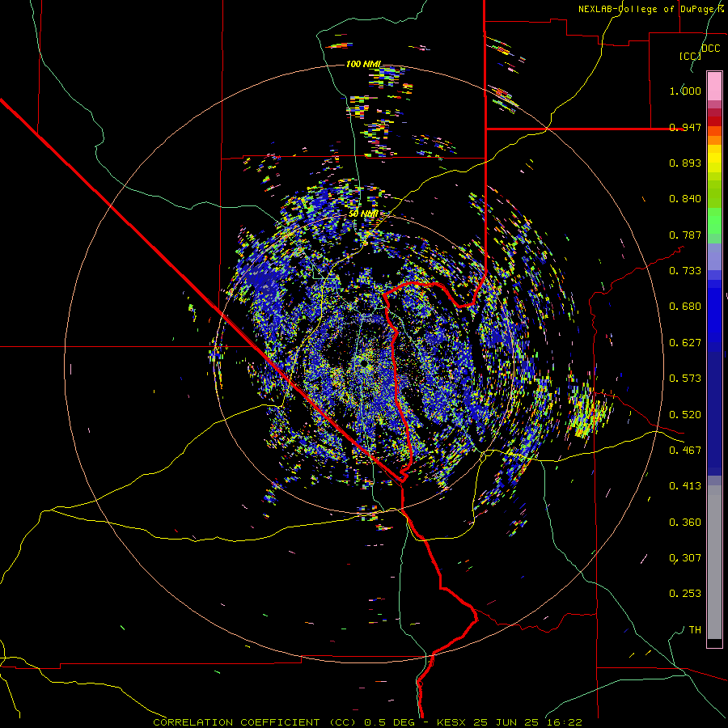
Task: Click the 0.360 color scale label
Action: [685, 523]
